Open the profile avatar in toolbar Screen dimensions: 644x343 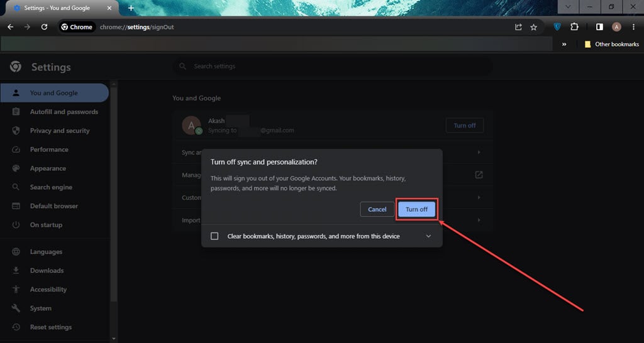click(616, 27)
